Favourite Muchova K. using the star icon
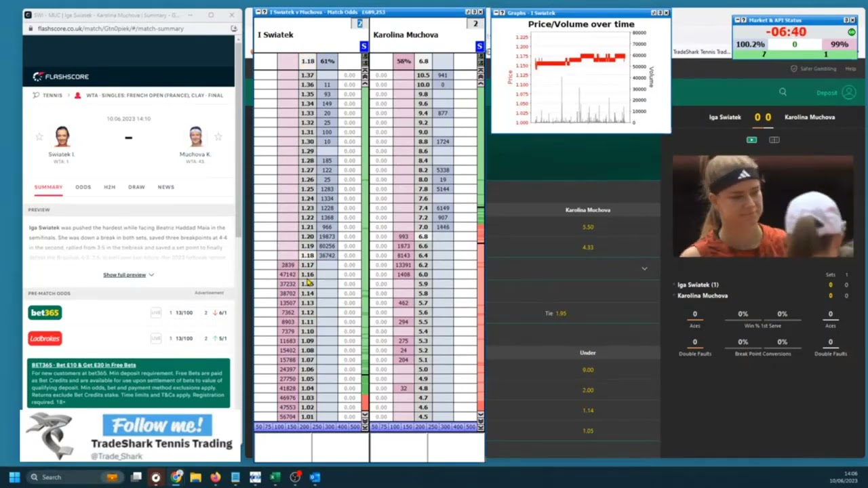Image resolution: width=868 pixels, height=488 pixels. [x=218, y=137]
